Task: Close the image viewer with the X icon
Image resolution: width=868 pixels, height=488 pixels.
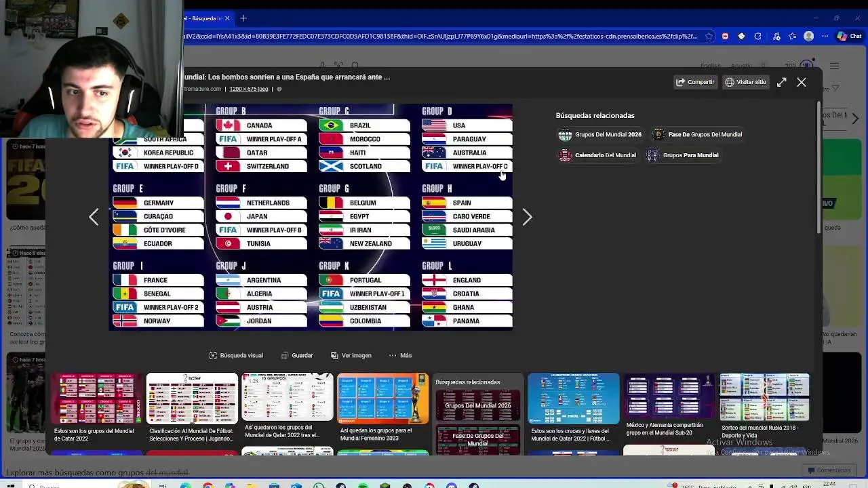Action: coord(802,82)
